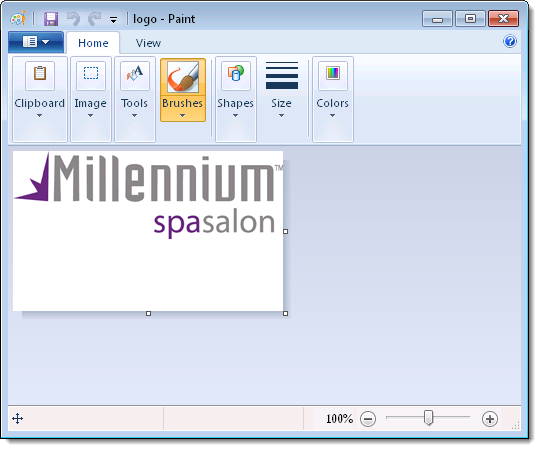The width and height of the screenshot is (540, 450).
Task: Open the Shapes group icon
Action: [236, 75]
